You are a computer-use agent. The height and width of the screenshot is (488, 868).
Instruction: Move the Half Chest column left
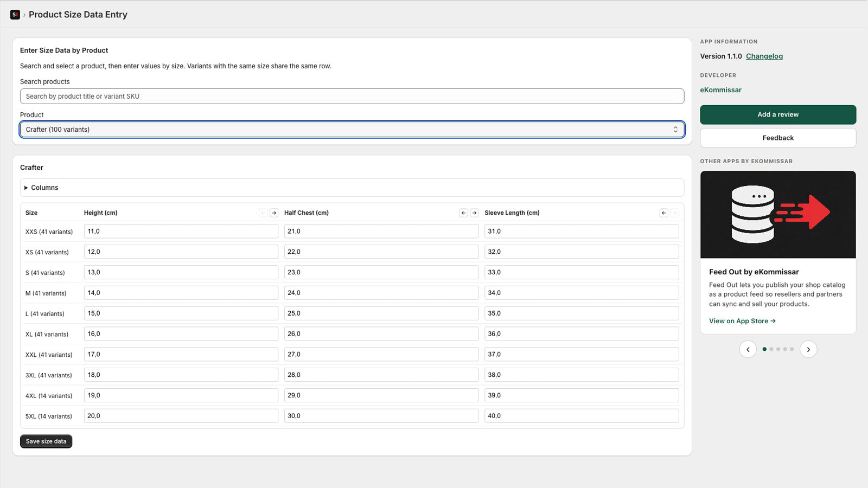463,213
